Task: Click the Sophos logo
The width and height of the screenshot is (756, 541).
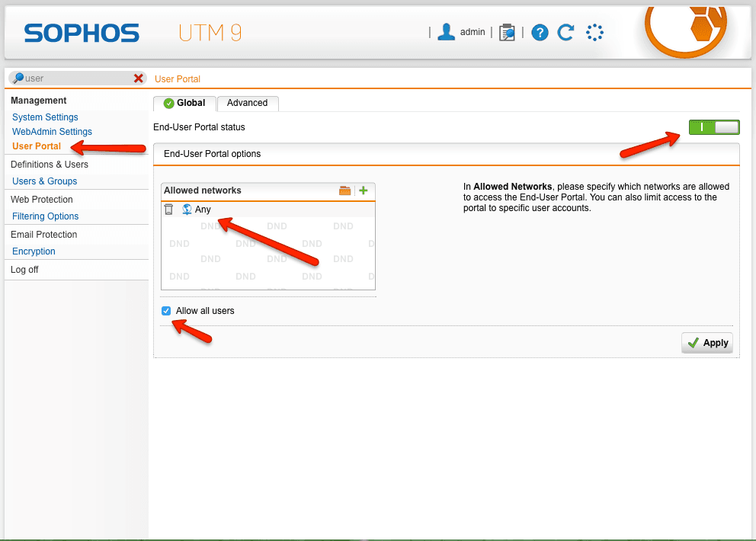Action: 82,33
